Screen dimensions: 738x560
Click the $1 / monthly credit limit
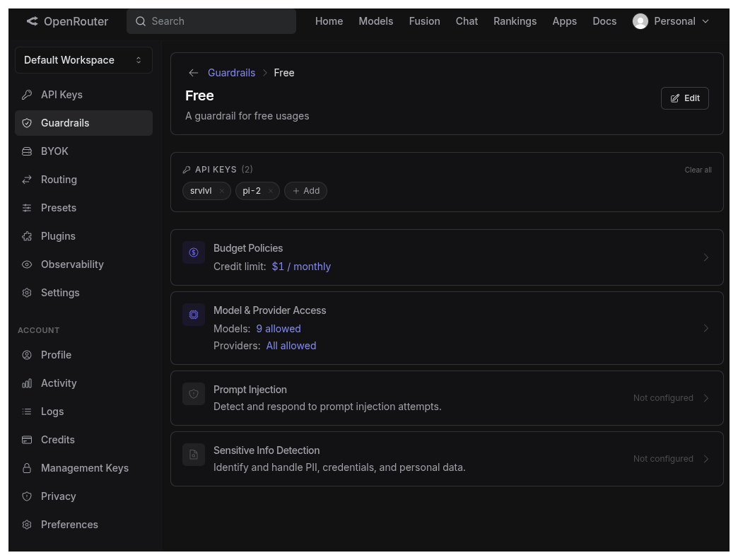click(x=301, y=267)
